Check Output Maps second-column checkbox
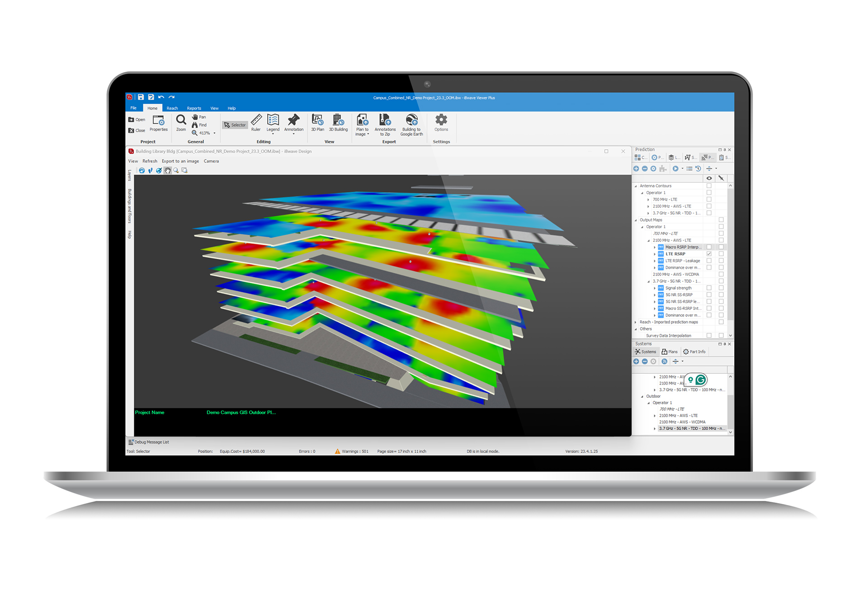868x590 pixels. (x=721, y=220)
